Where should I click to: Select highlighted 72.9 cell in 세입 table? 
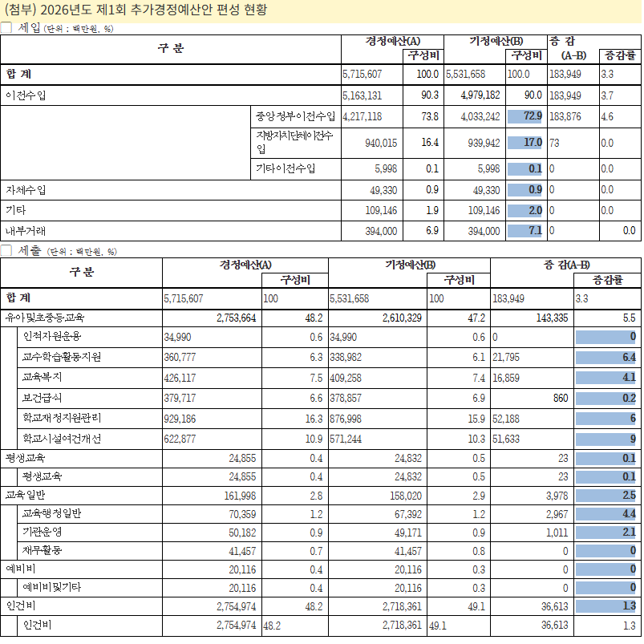pyautogui.click(x=525, y=116)
